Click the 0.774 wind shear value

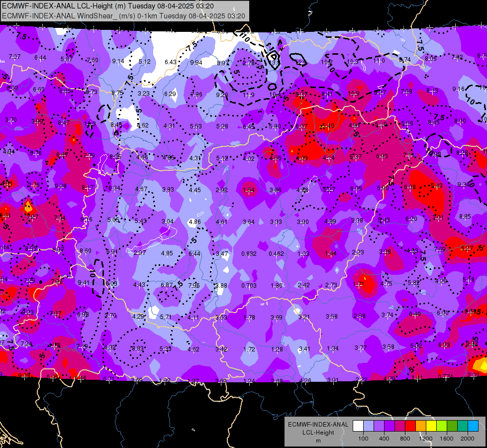coord(445,376)
